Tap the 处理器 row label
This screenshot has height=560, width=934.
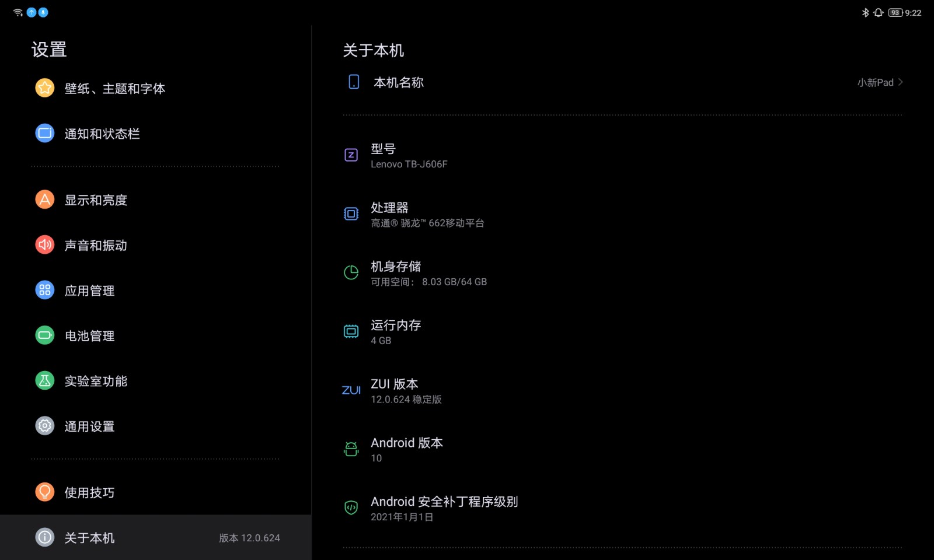click(389, 208)
